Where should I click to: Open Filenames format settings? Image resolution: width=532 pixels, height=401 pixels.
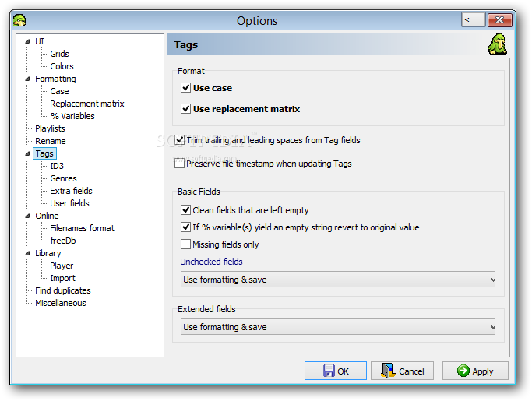[x=82, y=228]
